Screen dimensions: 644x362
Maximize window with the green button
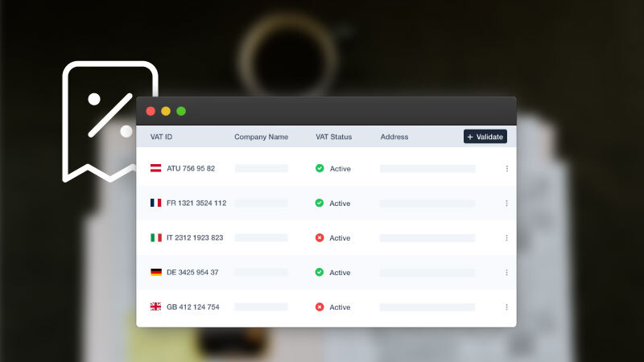pos(181,111)
